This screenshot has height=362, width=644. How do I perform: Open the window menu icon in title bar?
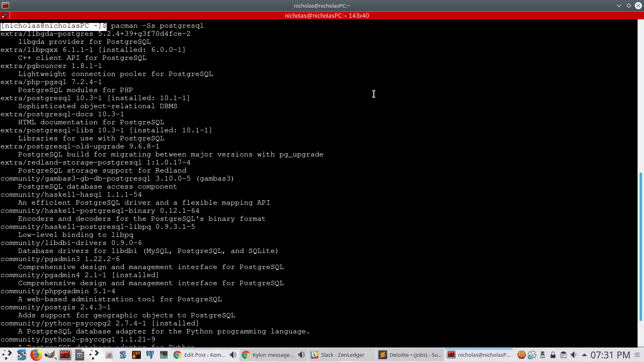pyautogui.click(x=6, y=6)
